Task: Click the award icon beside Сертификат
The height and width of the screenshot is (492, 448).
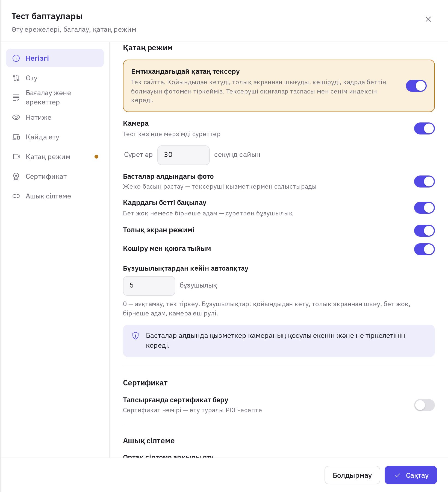Action: coord(16,176)
